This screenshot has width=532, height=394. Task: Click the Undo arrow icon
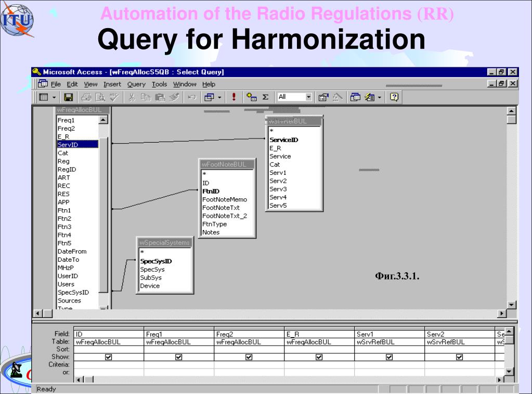[192, 97]
